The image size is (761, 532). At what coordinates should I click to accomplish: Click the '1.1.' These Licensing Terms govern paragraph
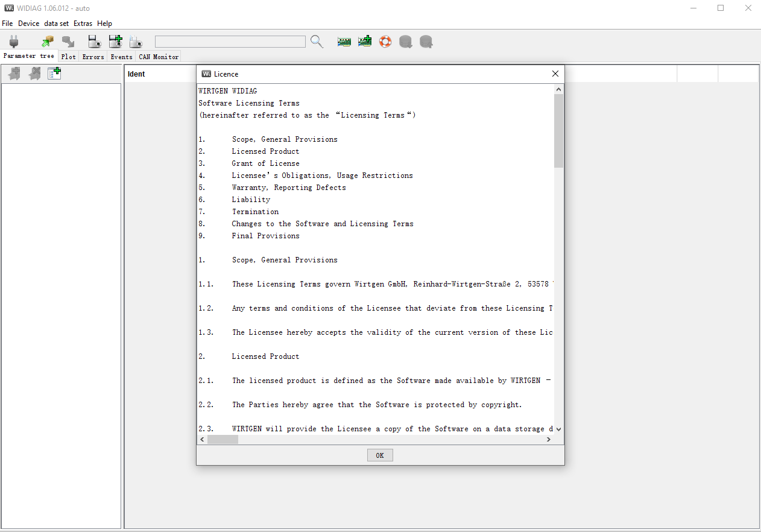(376, 284)
